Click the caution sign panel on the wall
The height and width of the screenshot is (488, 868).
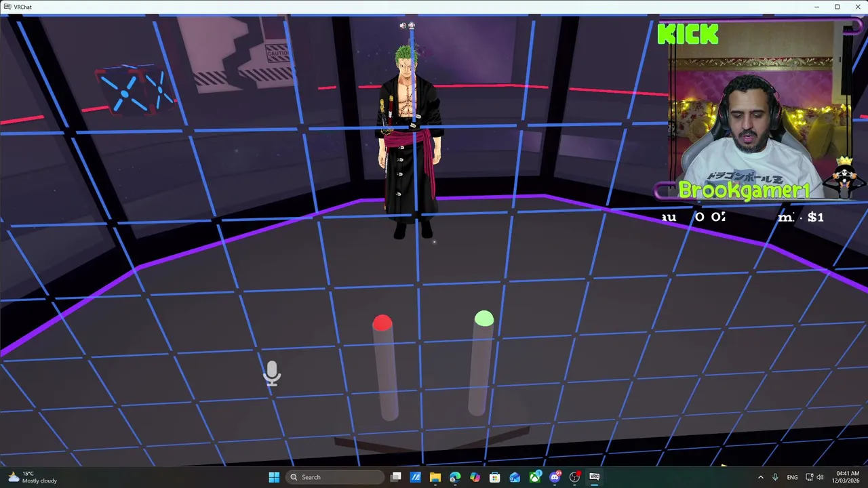[277, 54]
